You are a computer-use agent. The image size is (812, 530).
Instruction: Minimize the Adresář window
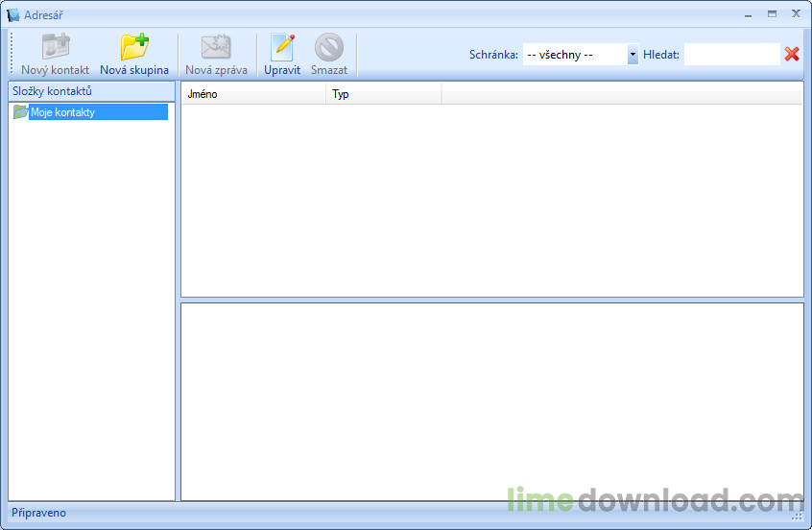[x=749, y=14]
